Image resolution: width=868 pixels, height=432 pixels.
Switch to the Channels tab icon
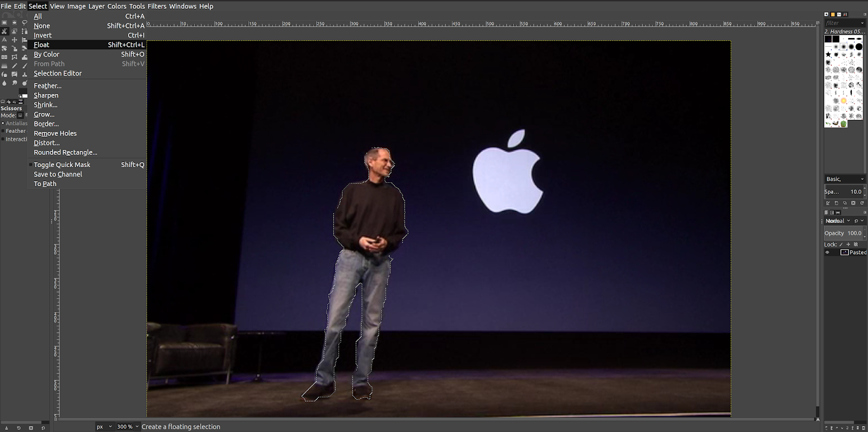click(832, 213)
